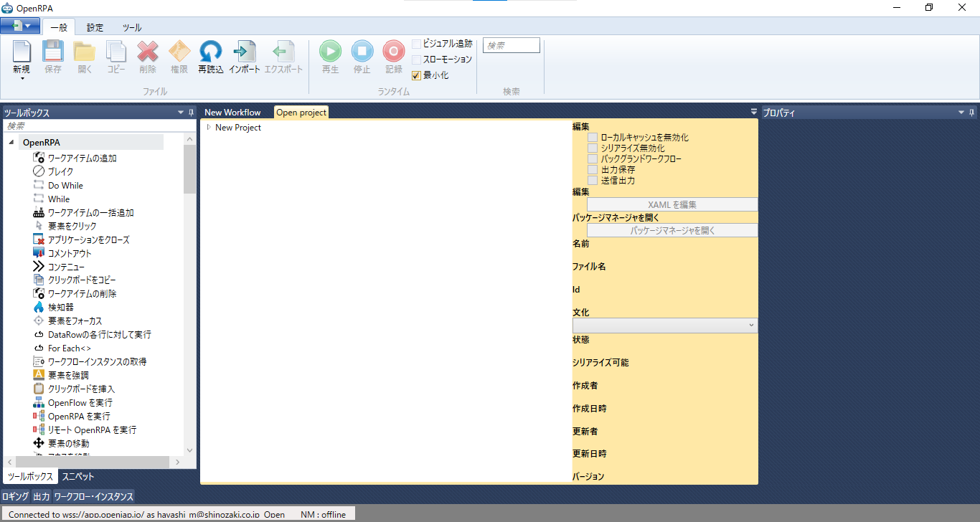
Task: Enable the スローモーション checkbox
Action: (x=416, y=61)
